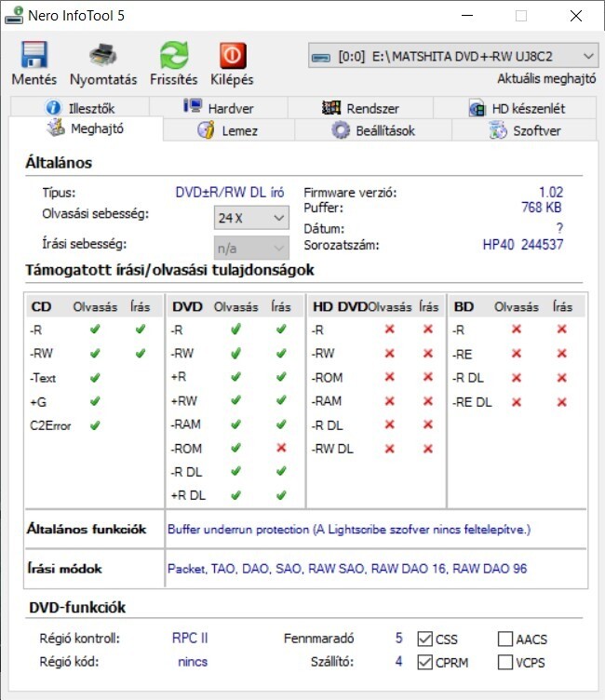605x700 pixels.
Task: Enable the VCPS checkbox
Action: pos(505,662)
